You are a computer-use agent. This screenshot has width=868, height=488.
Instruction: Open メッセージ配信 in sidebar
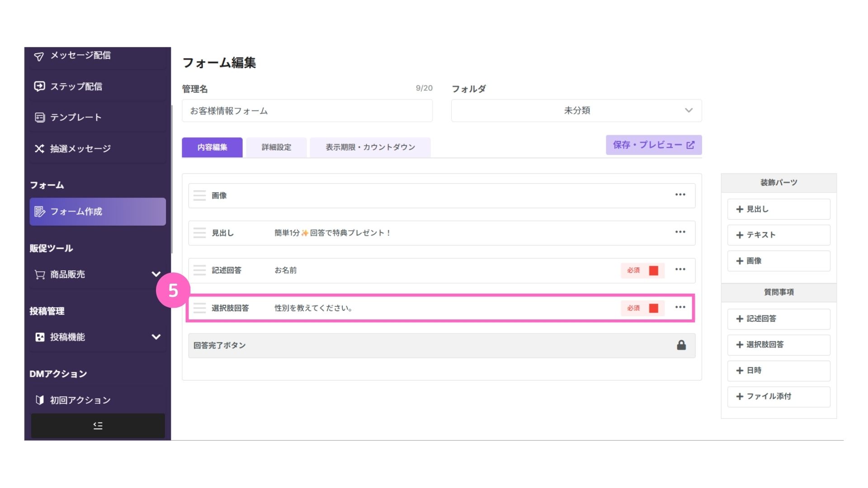(98, 56)
